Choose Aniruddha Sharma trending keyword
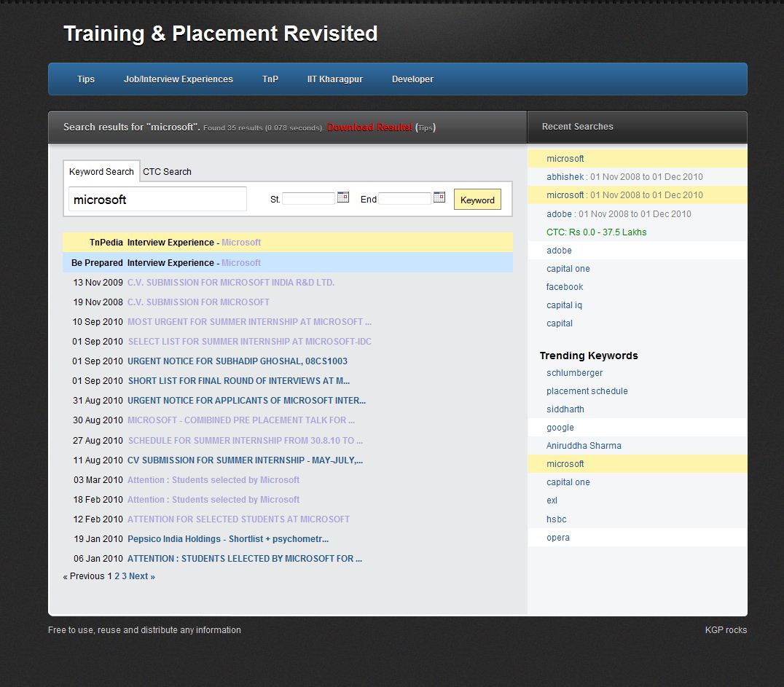 tap(584, 446)
